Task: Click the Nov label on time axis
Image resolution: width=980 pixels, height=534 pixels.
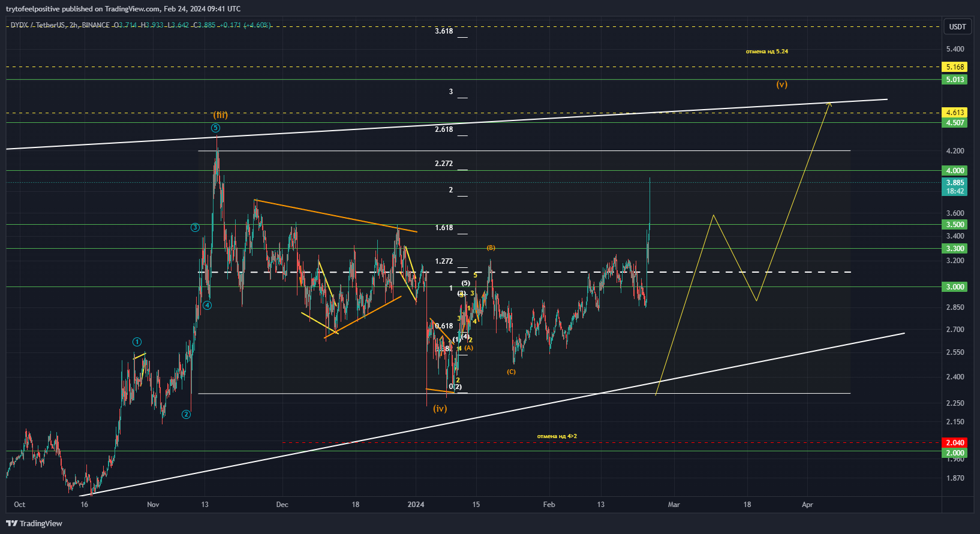Action: click(x=153, y=505)
